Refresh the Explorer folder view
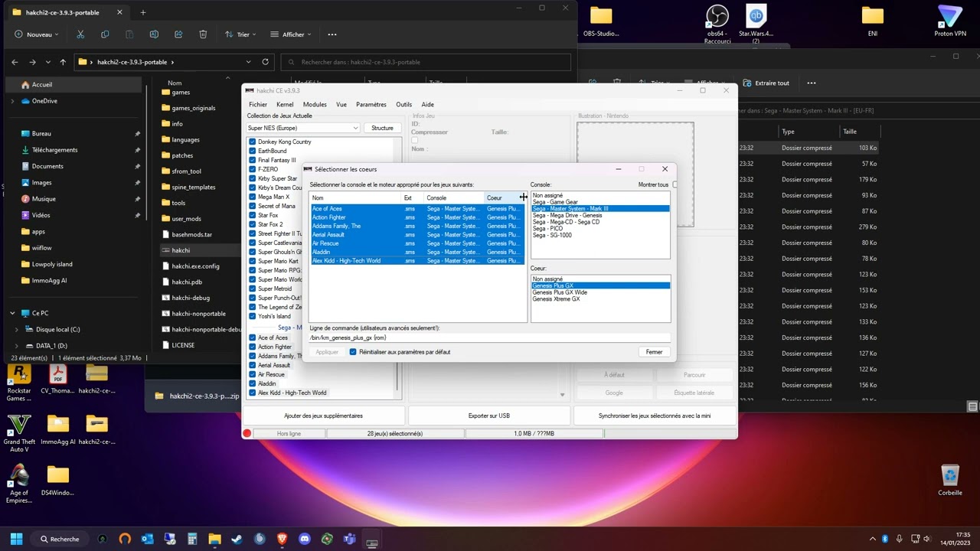This screenshot has width=980, height=551. pos(266,62)
